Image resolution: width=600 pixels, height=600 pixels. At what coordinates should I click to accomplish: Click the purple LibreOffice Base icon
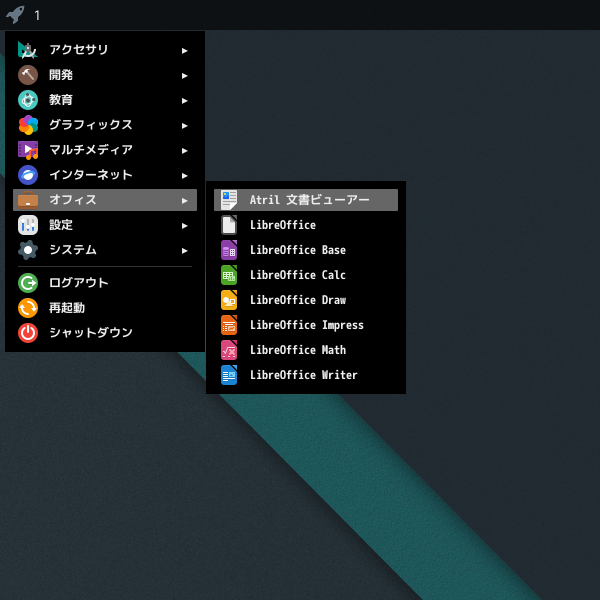click(x=229, y=250)
